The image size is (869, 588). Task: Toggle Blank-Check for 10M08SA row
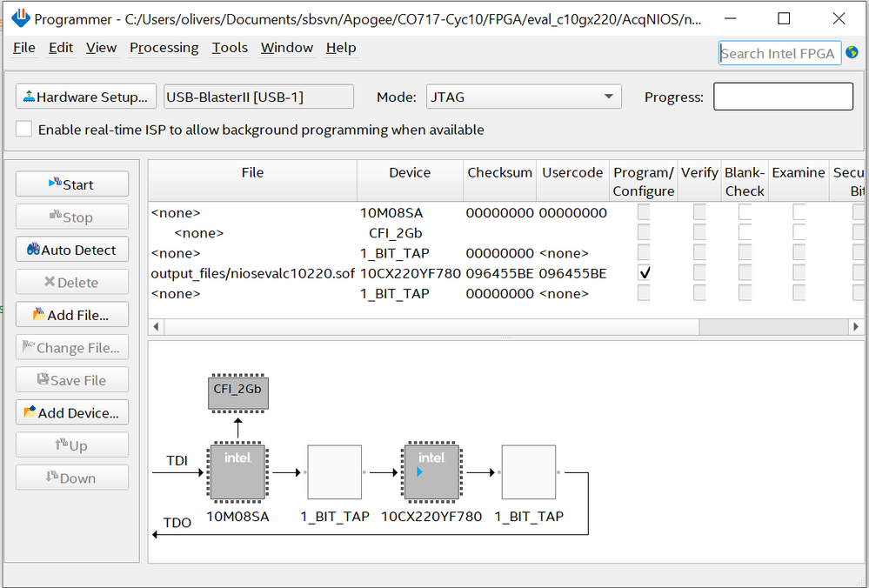coord(745,211)
